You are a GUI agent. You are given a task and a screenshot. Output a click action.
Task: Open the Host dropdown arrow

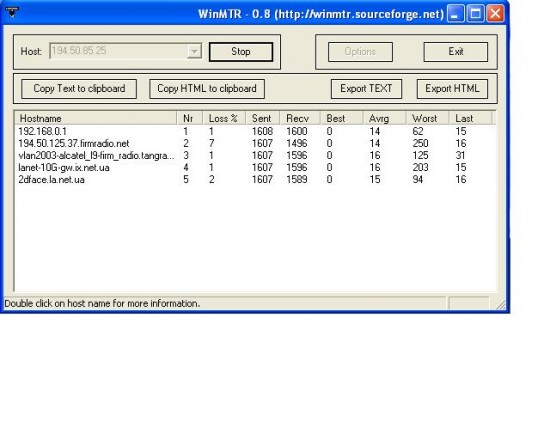point(194,52)
